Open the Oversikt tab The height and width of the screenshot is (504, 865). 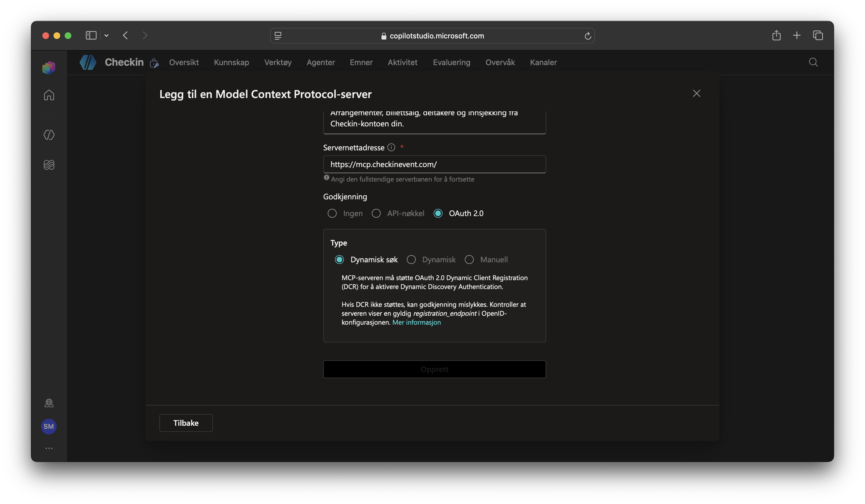pyautogui.click(x=184, y=62)
